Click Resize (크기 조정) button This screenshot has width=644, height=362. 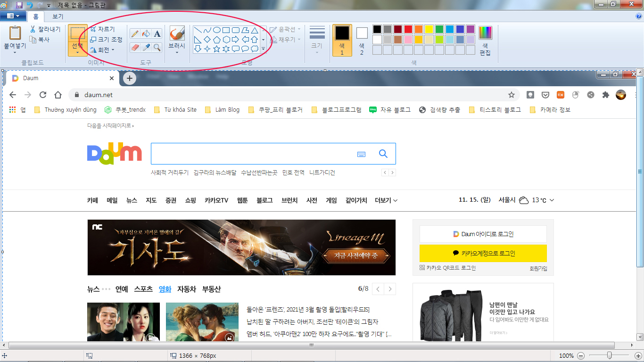point(106,40)
